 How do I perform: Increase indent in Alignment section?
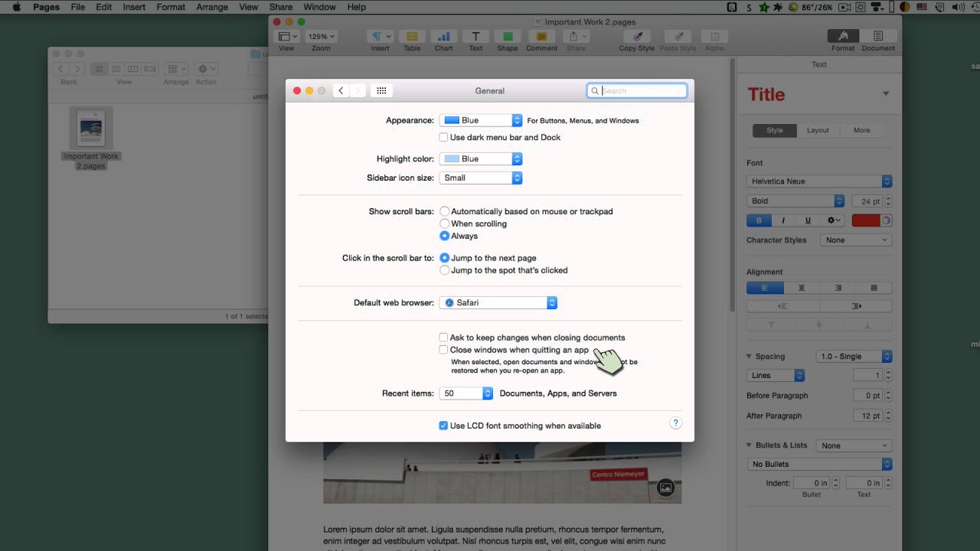[856, 306]
